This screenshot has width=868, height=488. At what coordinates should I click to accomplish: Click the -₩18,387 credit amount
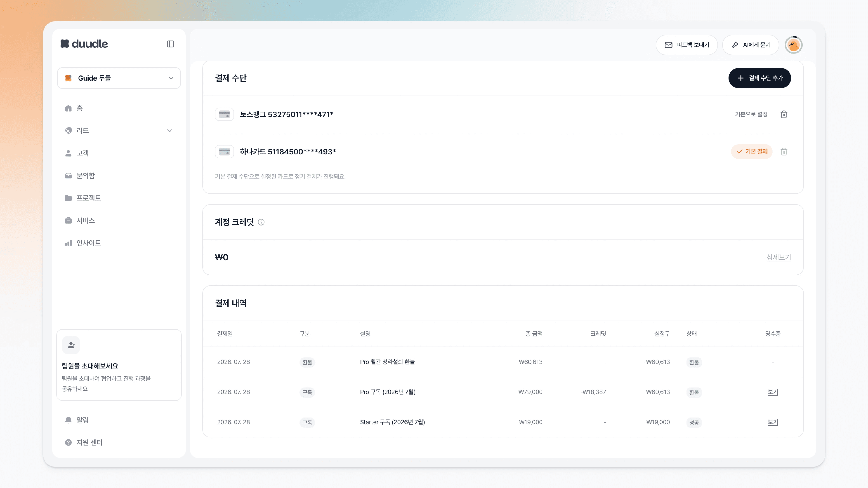(x=593, y=392)
